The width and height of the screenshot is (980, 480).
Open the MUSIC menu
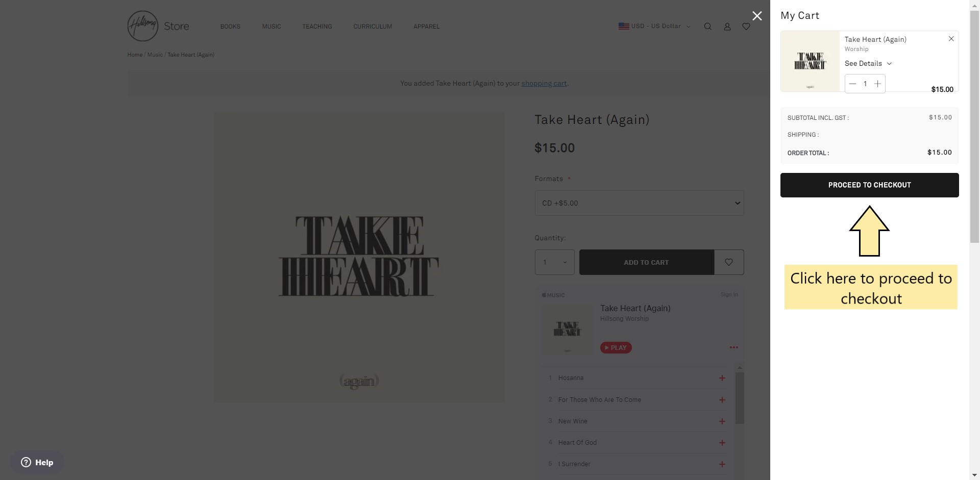pyautogui.click(x=272, y=27)
